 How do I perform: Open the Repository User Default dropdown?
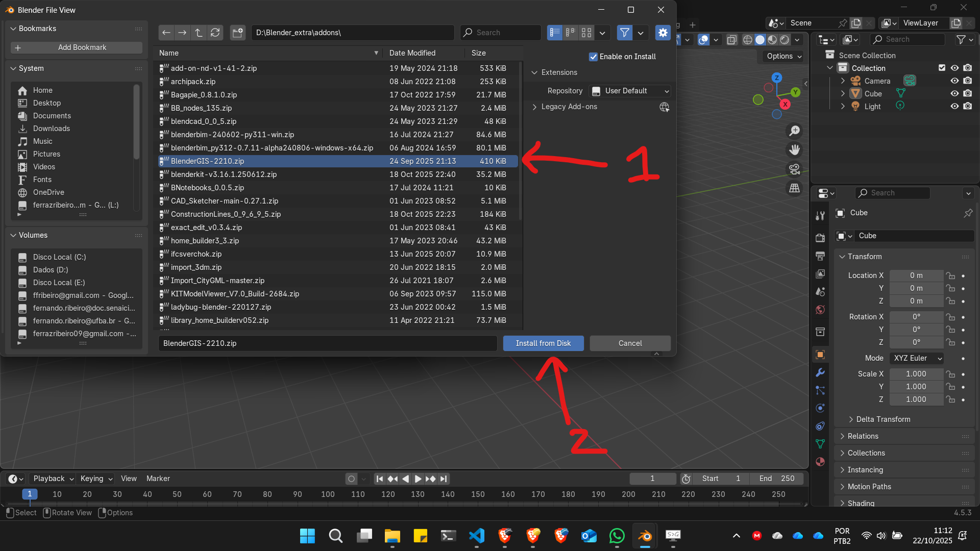(x=630, y=91)
